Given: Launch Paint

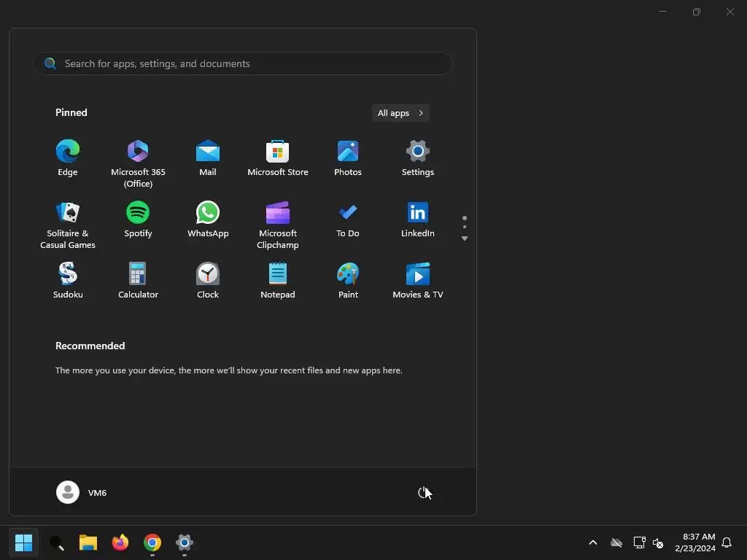Looking at the screenshot, I should (348, 281).
